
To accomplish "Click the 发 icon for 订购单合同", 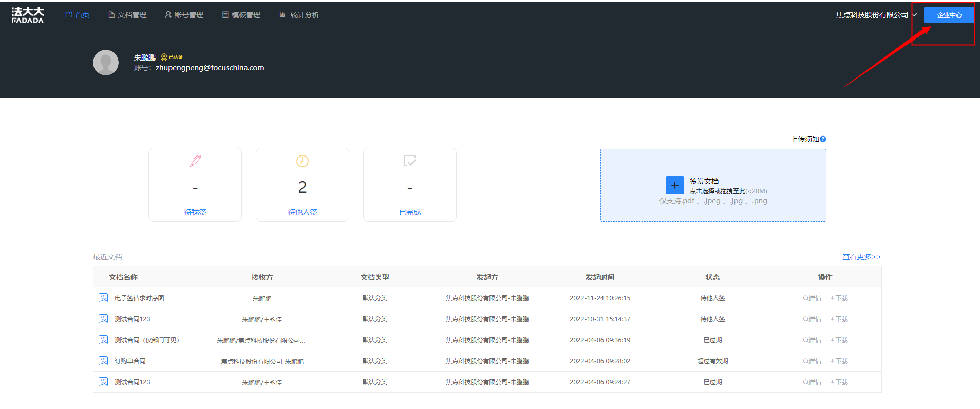I will tap(103, 361).
